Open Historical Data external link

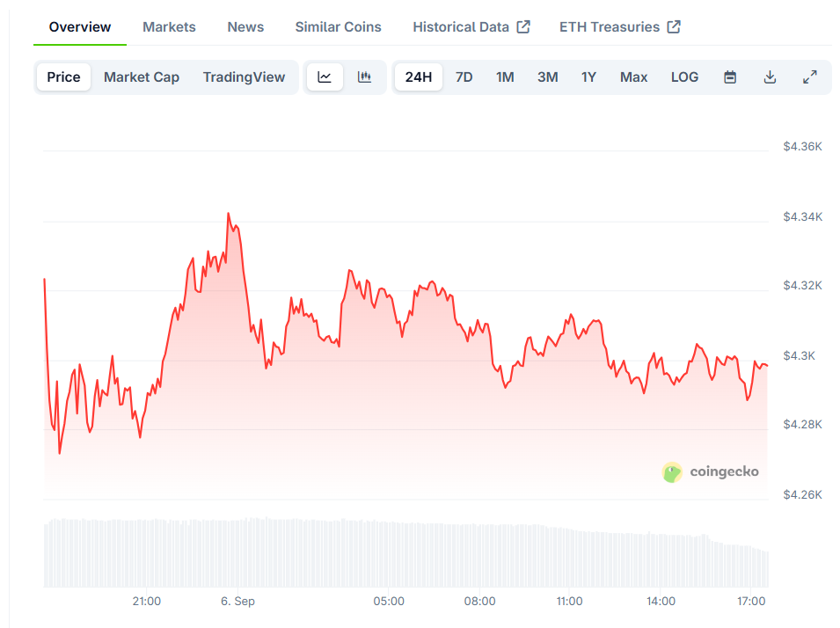tap(471, 26)
